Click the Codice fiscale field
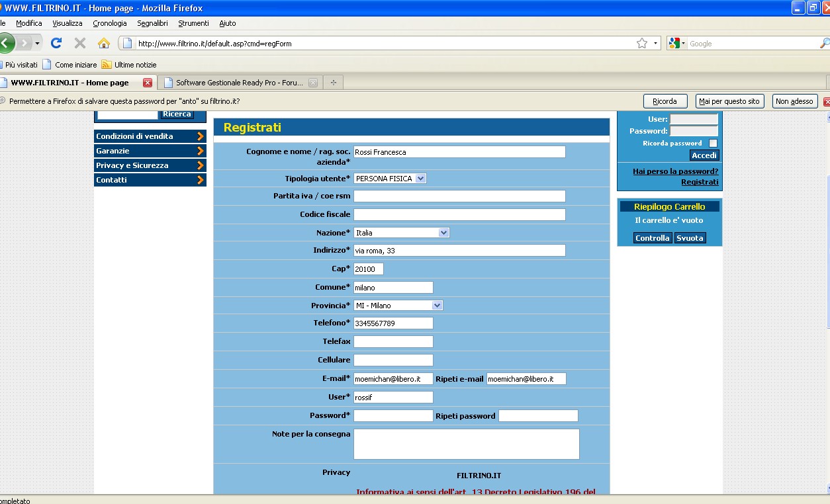Screen dimensions: 830x504 pos(459,215)
